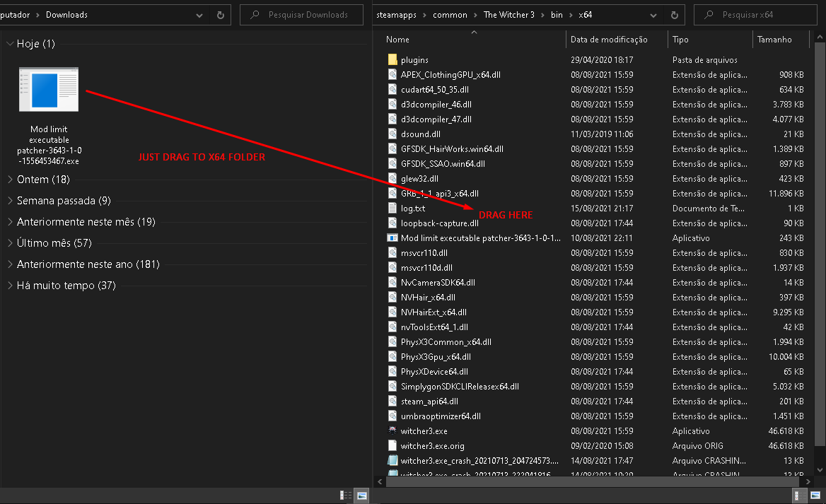Click the dsound.dll file icon
Viewport: 826px width, 504px height.
(x=392, y=134)
